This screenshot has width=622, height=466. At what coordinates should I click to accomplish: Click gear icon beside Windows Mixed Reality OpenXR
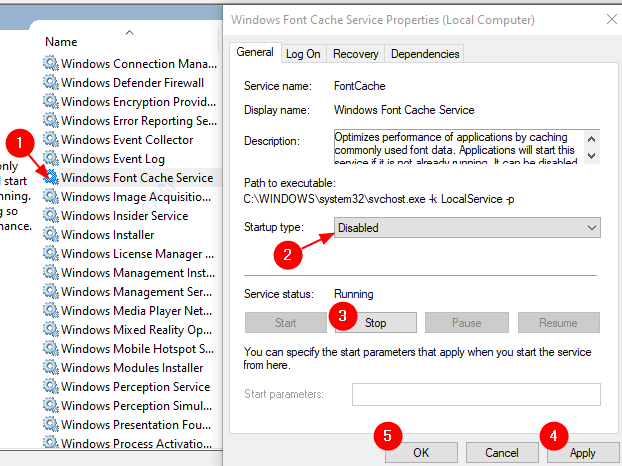[x=51, y=330]
